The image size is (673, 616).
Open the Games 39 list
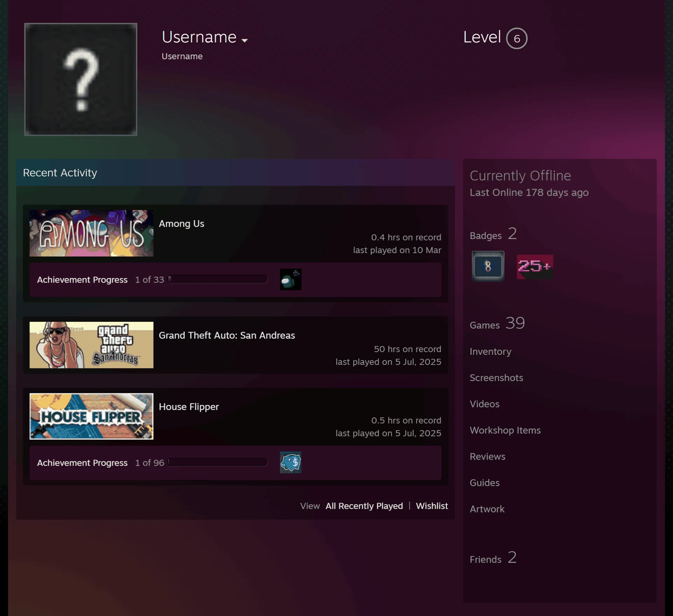point(497,323)
